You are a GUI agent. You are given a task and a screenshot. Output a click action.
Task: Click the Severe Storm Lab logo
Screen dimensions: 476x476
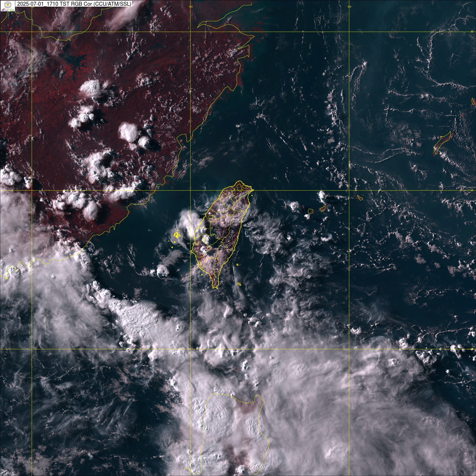pyautogui.click(x=8, y=6)
